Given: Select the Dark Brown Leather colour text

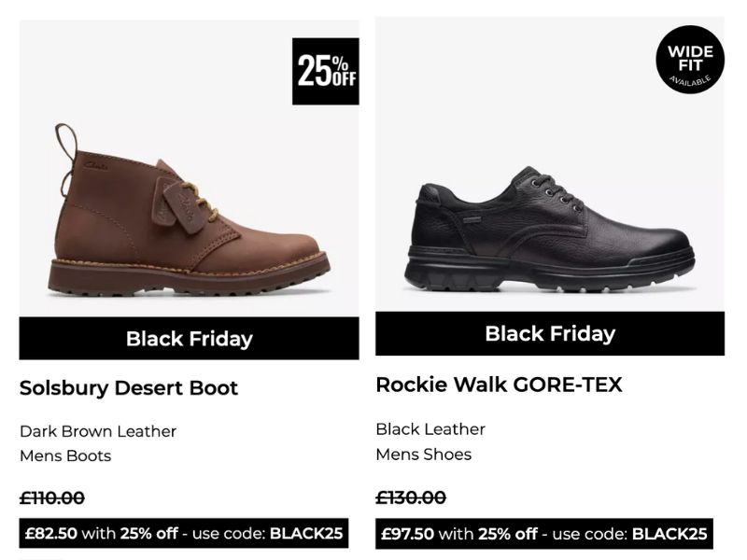Looking at the screenshot, I should coord(98,431).
